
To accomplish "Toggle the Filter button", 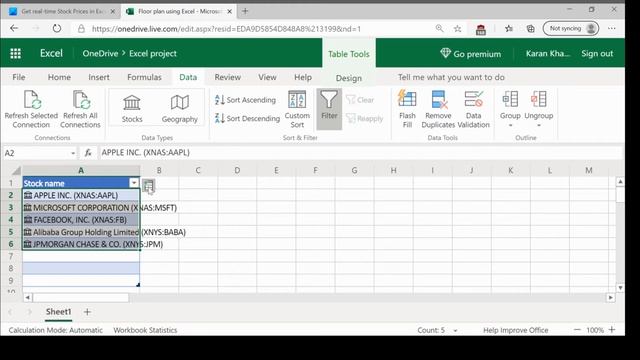I will pos(329,109).
